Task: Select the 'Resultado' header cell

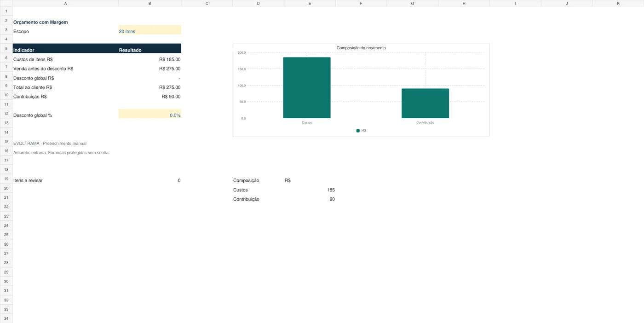Action: [x=149, y=48]
